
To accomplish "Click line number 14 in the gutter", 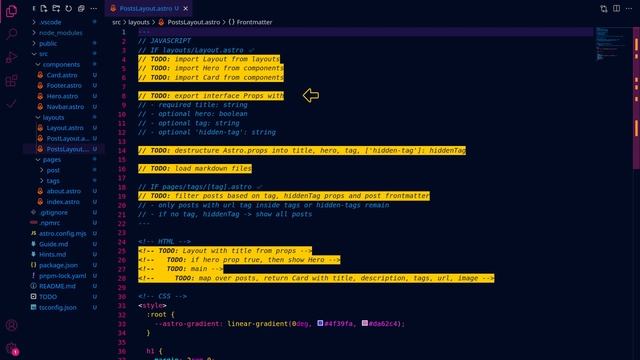I will coord(122,151).
